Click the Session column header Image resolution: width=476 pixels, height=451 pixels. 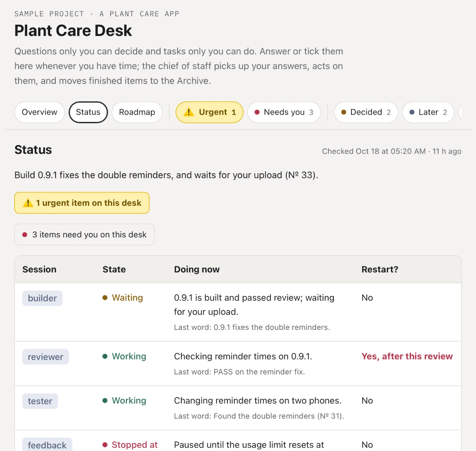pos(39,269)
